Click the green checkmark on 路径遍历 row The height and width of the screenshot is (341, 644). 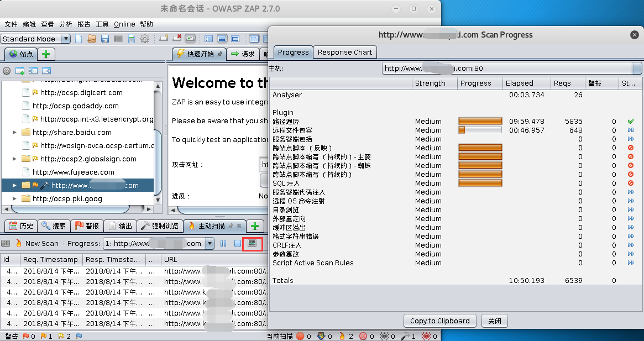tap(630, 121)
